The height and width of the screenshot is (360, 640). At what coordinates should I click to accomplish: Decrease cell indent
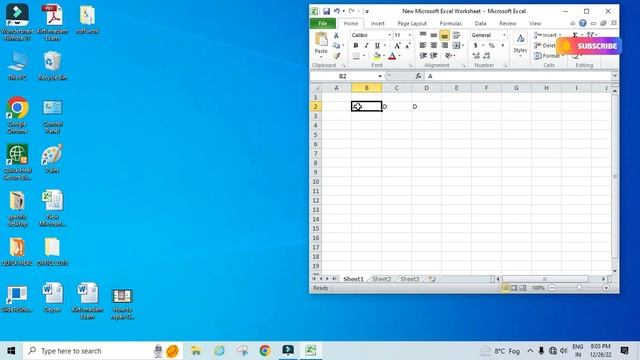[423, 56]
